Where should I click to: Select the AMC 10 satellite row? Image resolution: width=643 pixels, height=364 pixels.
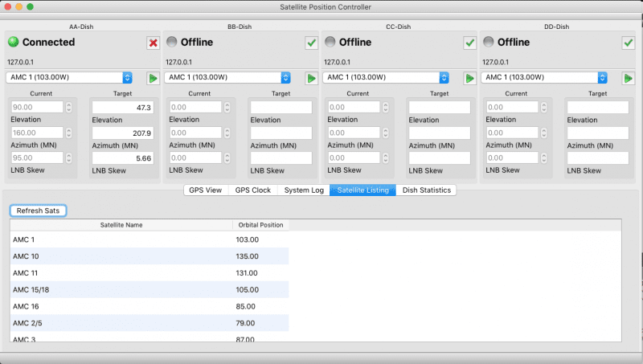[x=149, y=256]
